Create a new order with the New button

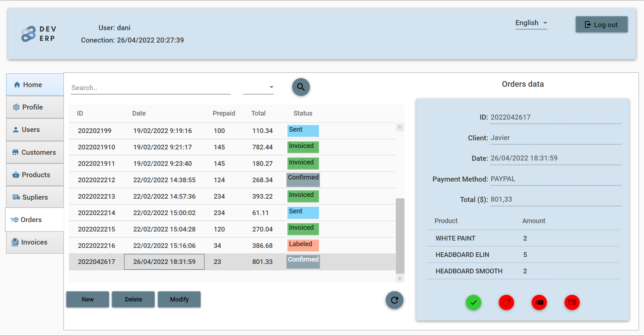[x=87, y=299]
